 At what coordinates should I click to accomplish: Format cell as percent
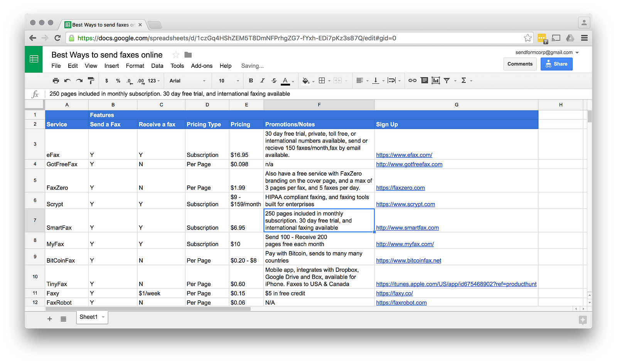pyautogui.click(x=118, y=81)
